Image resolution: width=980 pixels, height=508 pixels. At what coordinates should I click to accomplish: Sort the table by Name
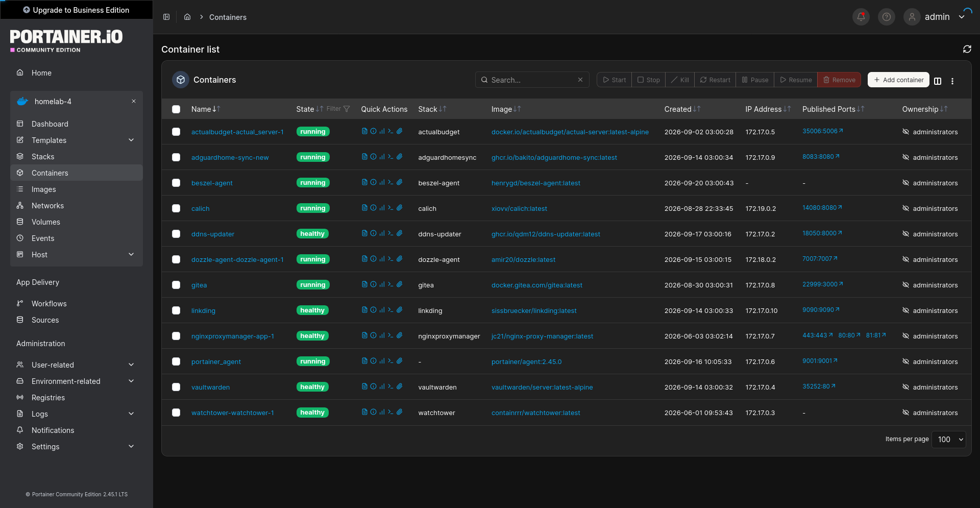206,109
